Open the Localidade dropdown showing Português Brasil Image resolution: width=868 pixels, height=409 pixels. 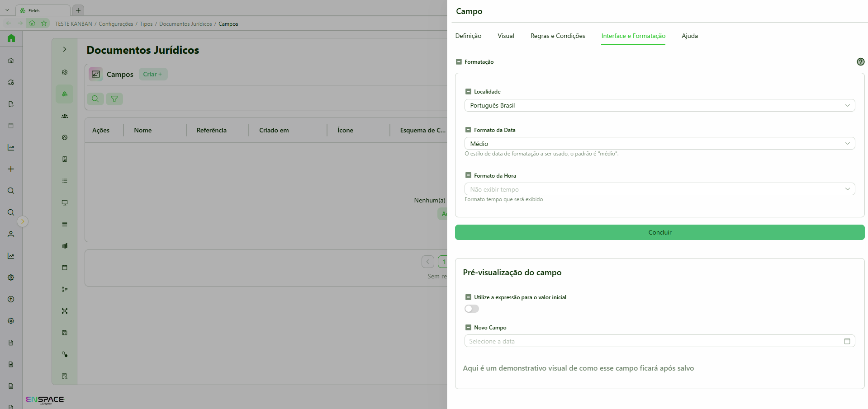click(x=659, y=105)
